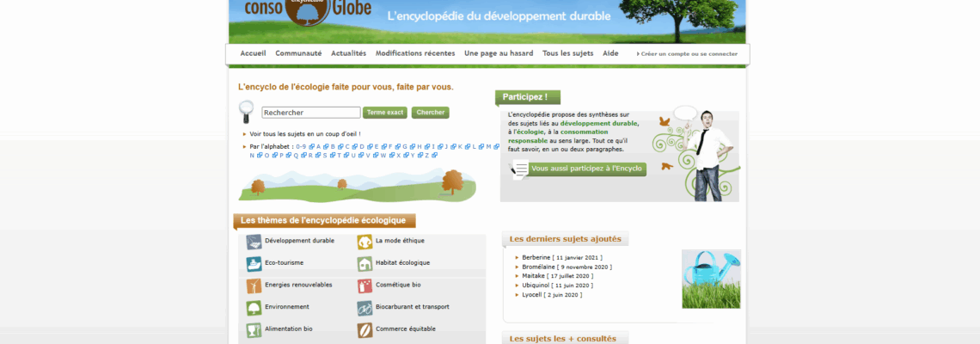Open the Accueil menu item
Viewport: 980px width, 344px height.
(x=253, y=53)
